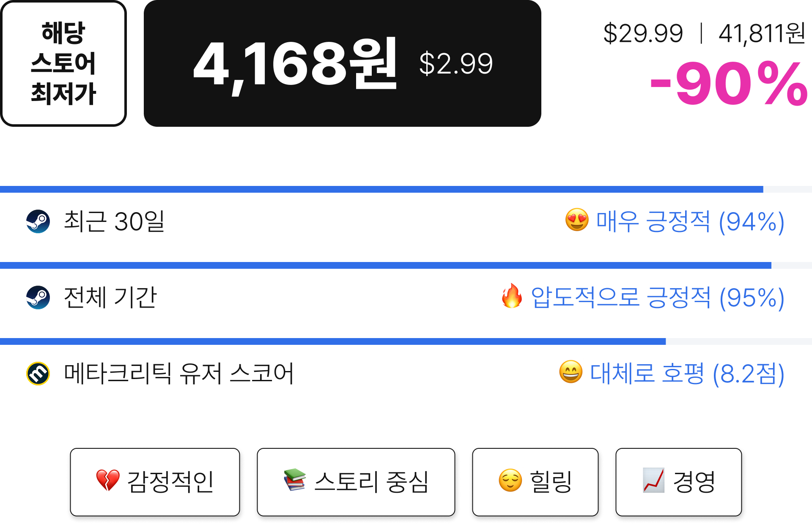The width and height of the screenshot is (812, 524).
Task: Click the chart emoji in 경영 tag
Action: pos(653,480)
